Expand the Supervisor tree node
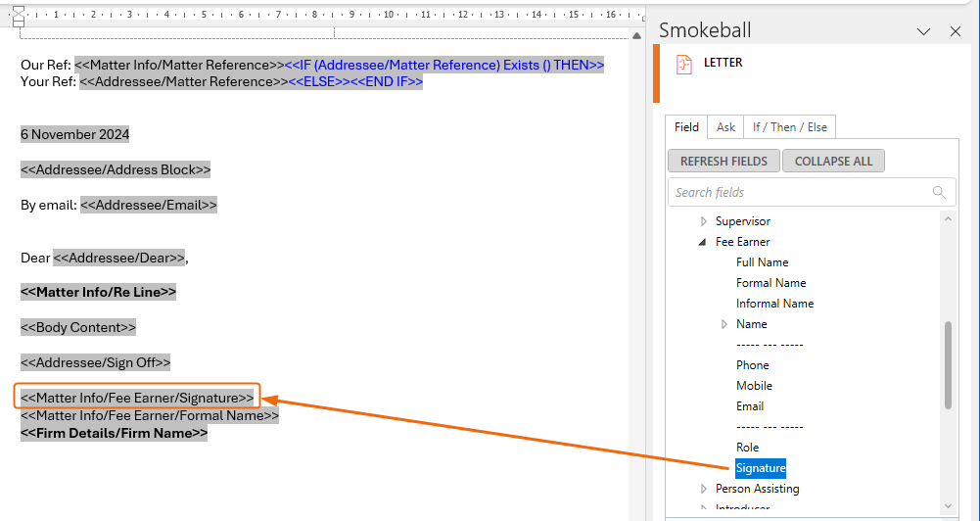Image resolution: width=980 pixels, height=521 pixels. pos(704,221)
